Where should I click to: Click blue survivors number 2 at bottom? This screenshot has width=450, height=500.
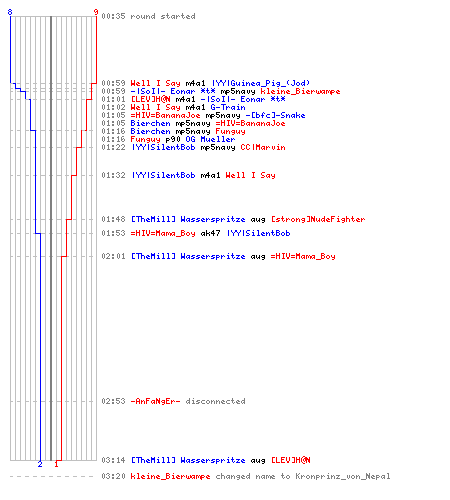click(40, 464)
